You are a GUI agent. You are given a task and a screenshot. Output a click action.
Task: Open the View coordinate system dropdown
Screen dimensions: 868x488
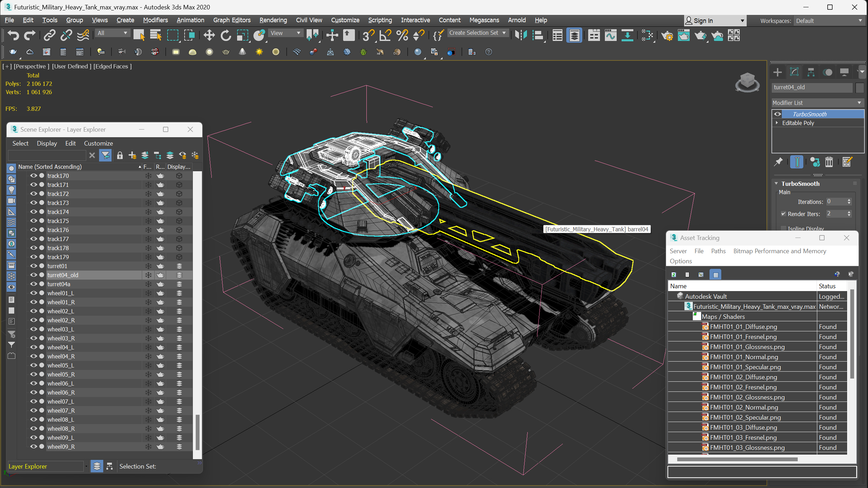285,33
